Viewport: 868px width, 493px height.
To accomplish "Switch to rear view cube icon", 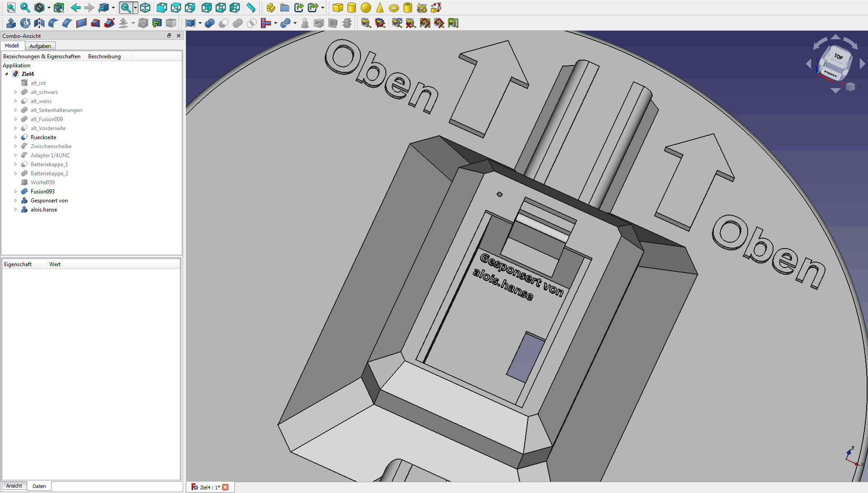I will [x=206, y=8].
